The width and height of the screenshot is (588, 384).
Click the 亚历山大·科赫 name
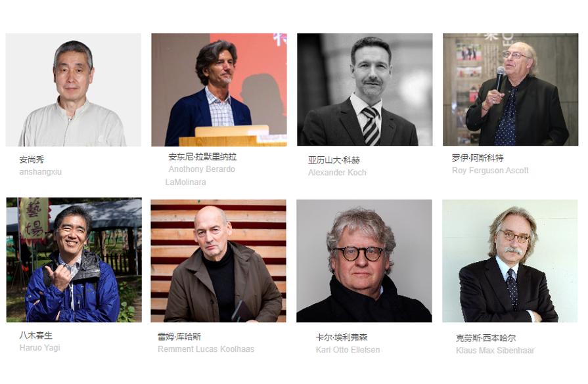click(334, 160)
